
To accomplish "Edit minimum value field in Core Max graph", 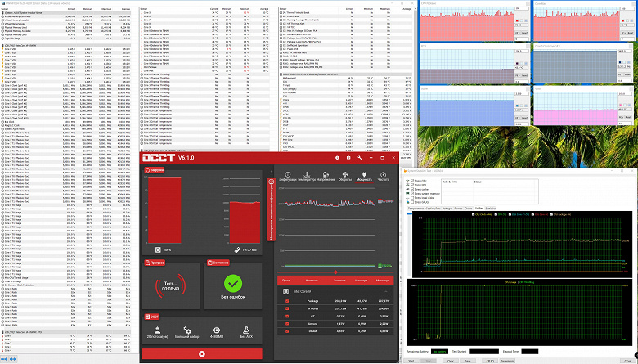I will click(627, 39).
